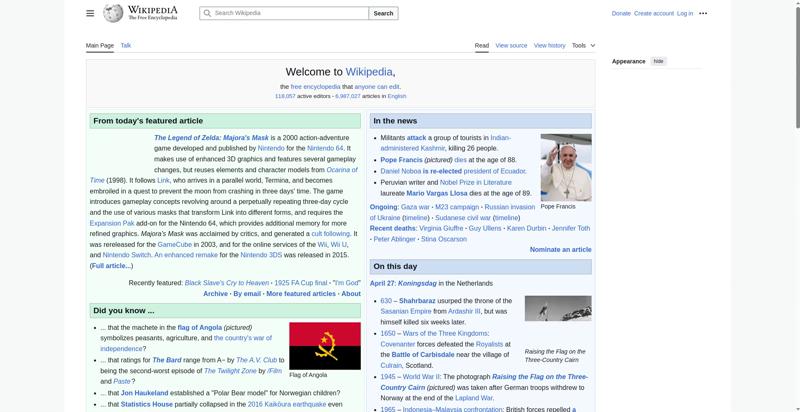Focus the Search Wikipedia input field
800x412 pixels.
coord(284,13)
